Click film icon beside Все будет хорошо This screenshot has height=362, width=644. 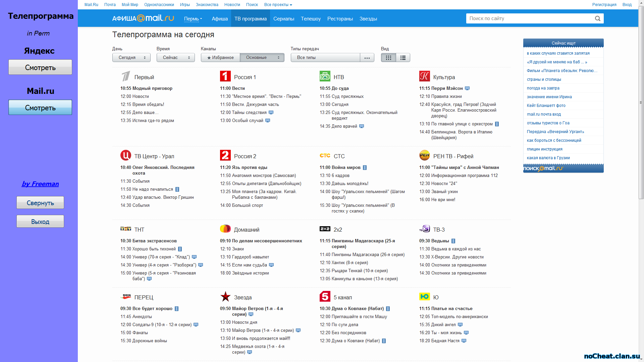(177, 309)
